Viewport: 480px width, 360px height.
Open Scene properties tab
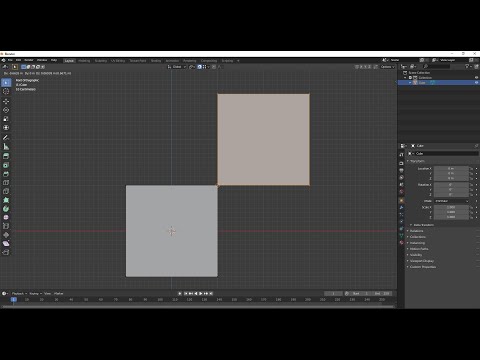pyautogui.click(x=401, y=185)
